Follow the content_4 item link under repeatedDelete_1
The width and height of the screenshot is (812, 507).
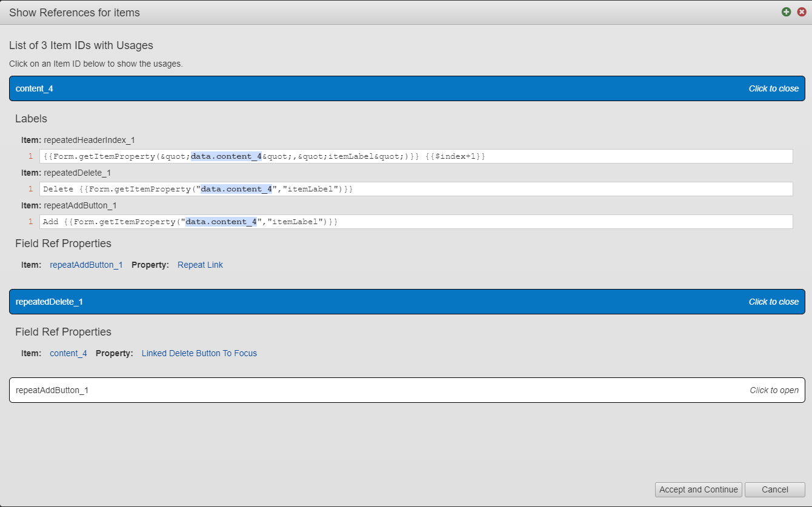[68, 353]
